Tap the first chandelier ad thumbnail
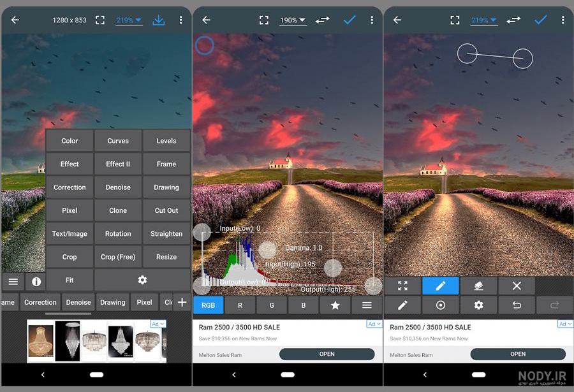 click(41, 341)
